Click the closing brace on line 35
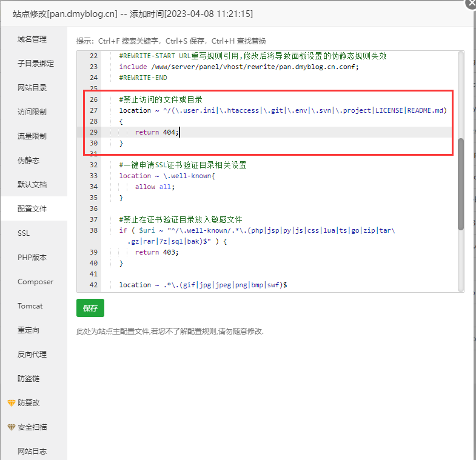This screenshot has height=460, width=476. coord(121,198)
